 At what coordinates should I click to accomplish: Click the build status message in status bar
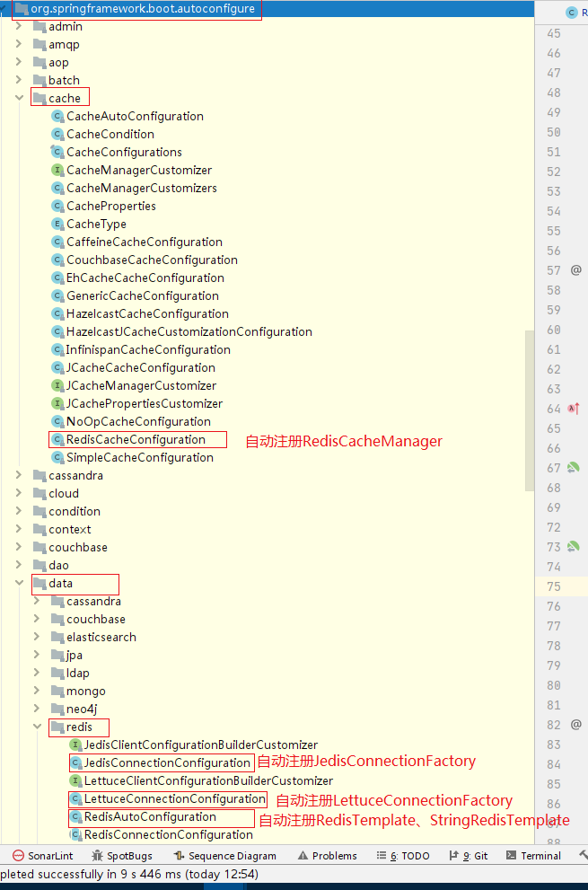tap(129, 874)
